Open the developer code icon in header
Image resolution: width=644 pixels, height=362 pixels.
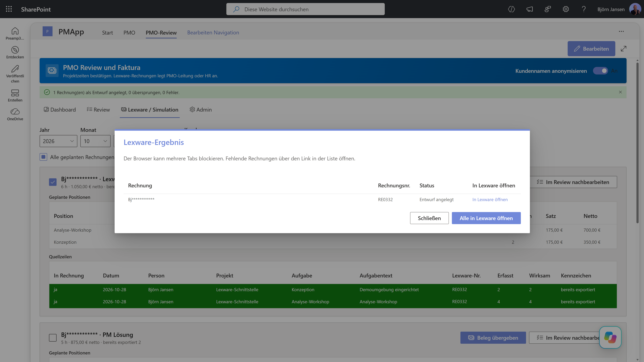(511, 9)
